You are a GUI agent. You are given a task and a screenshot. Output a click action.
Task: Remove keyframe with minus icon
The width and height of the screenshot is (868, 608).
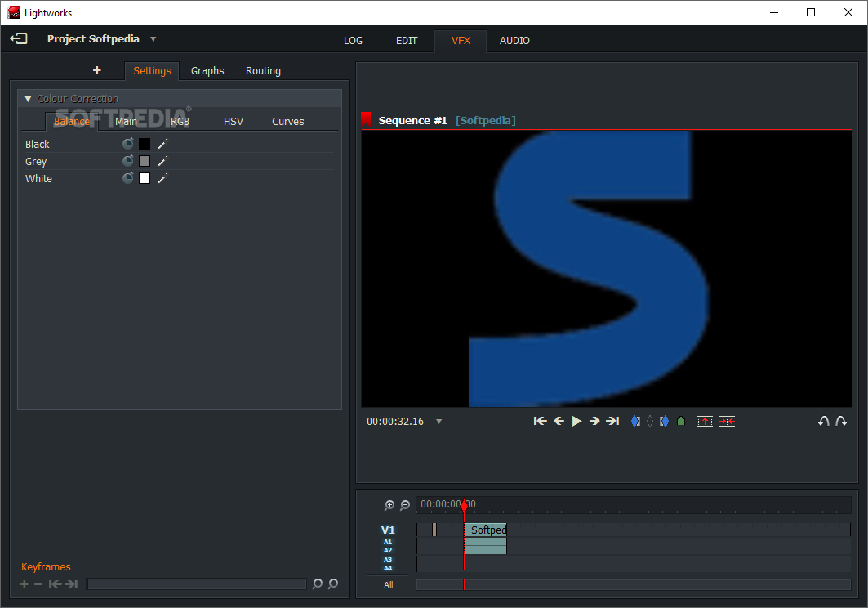(38, 584)
